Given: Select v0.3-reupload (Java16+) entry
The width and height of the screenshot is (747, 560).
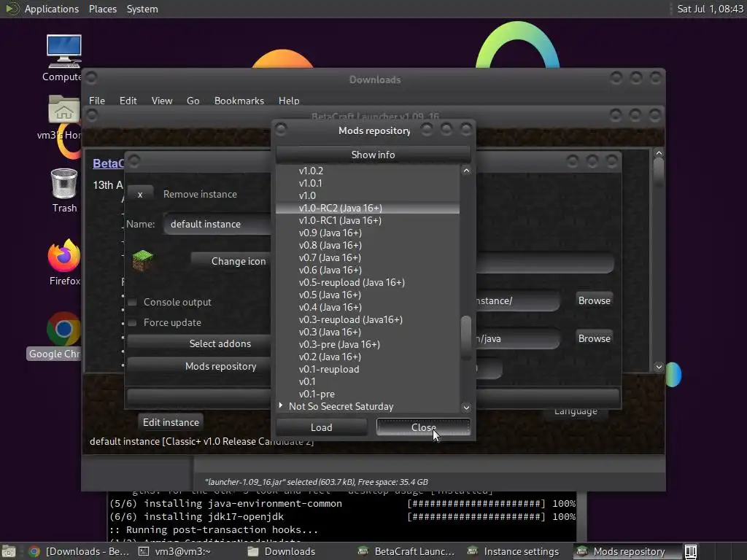Looking at the screenshot, I should pyautogui.click(x=368, y=319).
